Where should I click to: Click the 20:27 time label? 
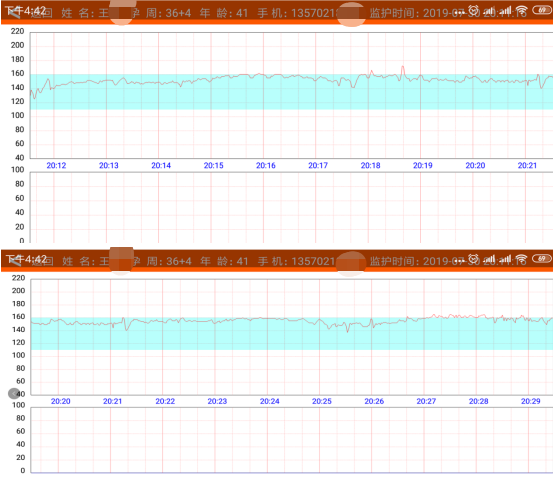click(x=426, y=401)
